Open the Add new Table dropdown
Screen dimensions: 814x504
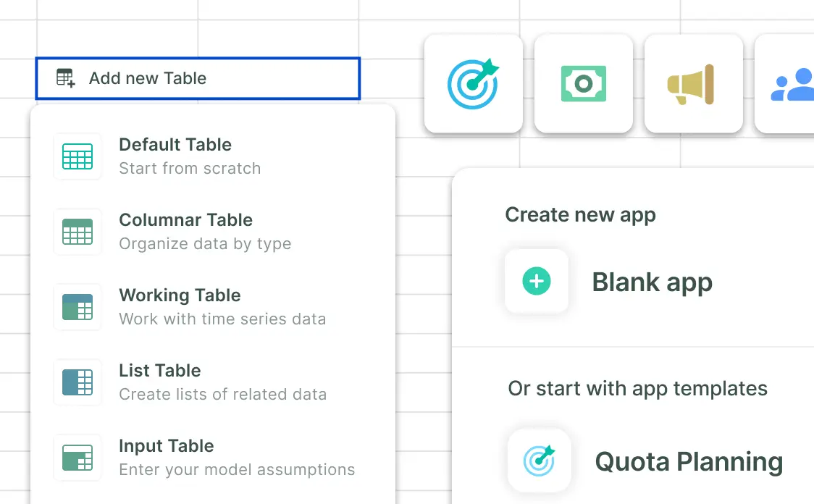click(198, 78)
